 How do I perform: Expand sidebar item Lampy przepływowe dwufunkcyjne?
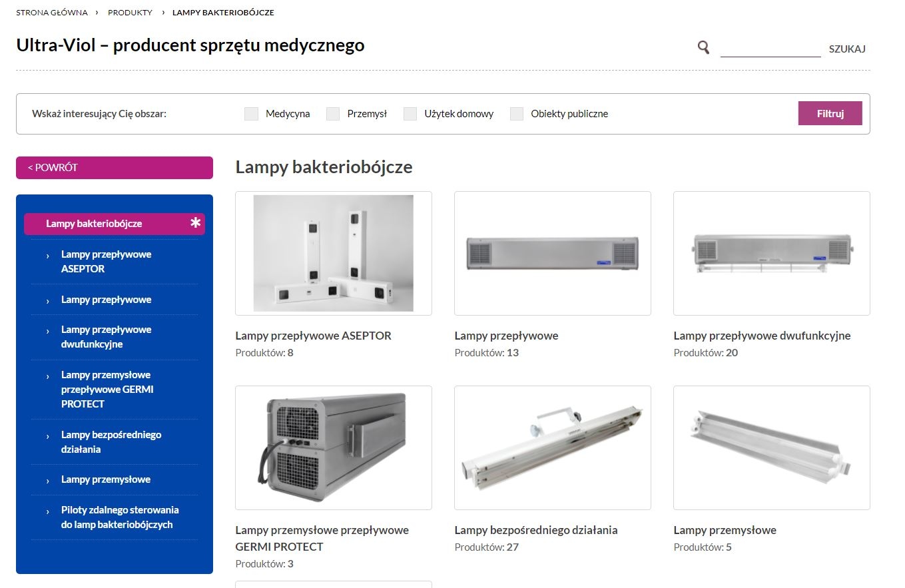point(106,337)
